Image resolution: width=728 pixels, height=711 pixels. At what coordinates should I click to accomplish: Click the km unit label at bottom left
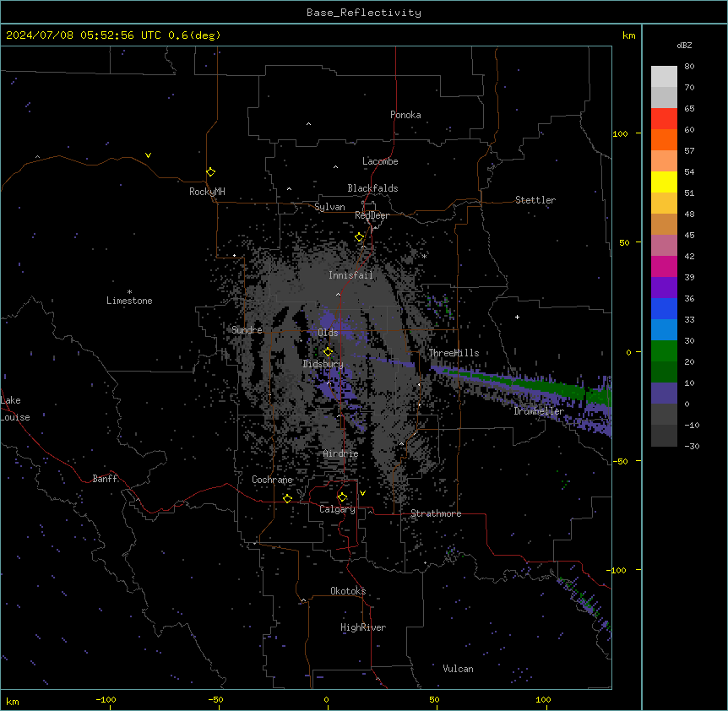[x=13, y=702]
